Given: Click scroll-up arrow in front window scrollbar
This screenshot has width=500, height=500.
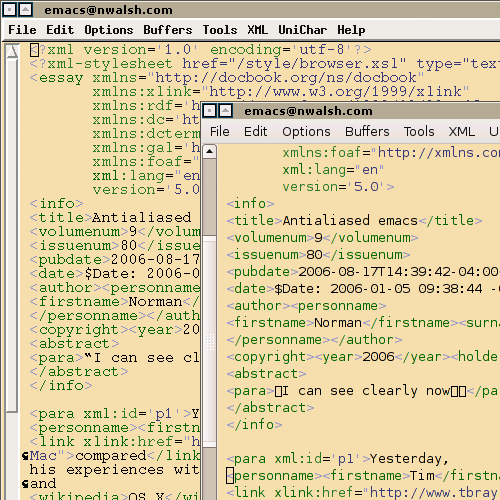Looking at the screenshot, I should pyautogui.click(x=209, y=152).
